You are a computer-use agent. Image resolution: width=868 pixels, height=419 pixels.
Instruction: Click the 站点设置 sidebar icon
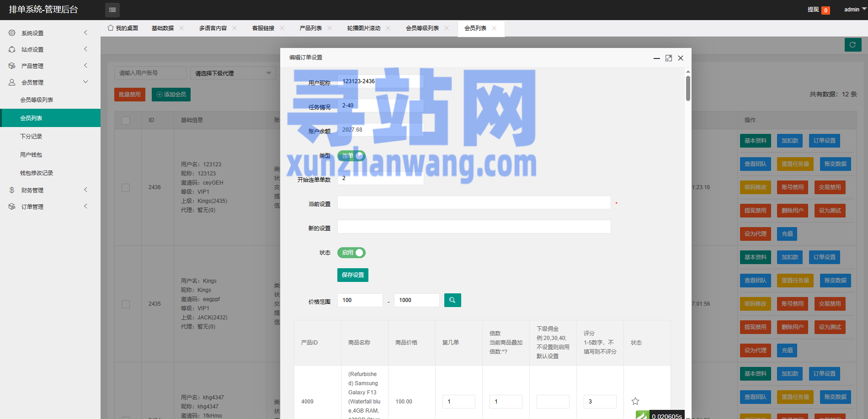coord(12,49)
